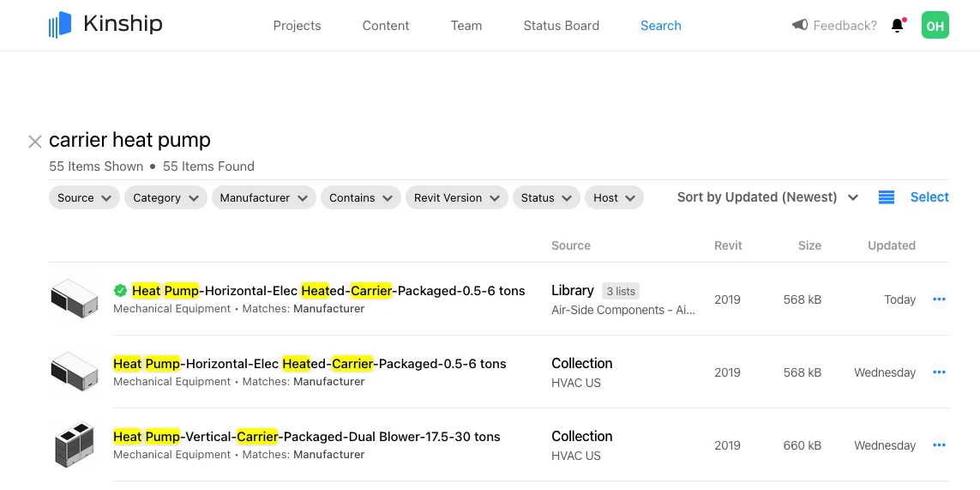Open thumbnail of the Collection Heat Pump-Horizontal

click(x=75, y=372)
